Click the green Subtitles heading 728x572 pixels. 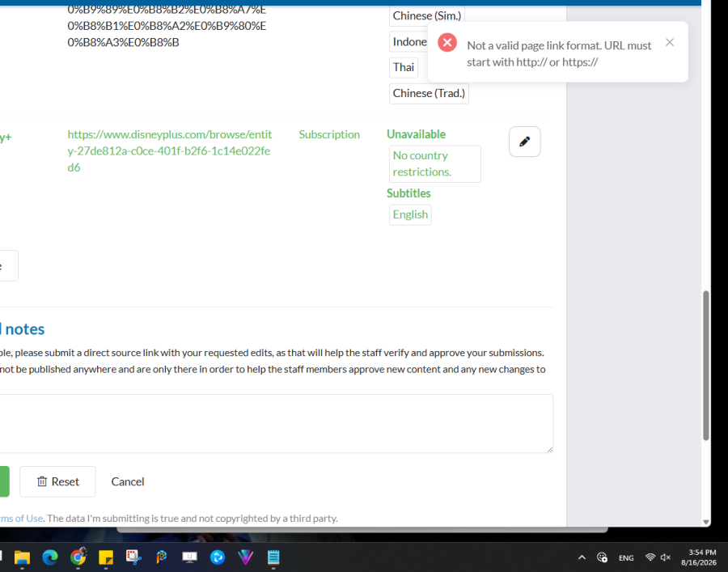tap(408, 193)
